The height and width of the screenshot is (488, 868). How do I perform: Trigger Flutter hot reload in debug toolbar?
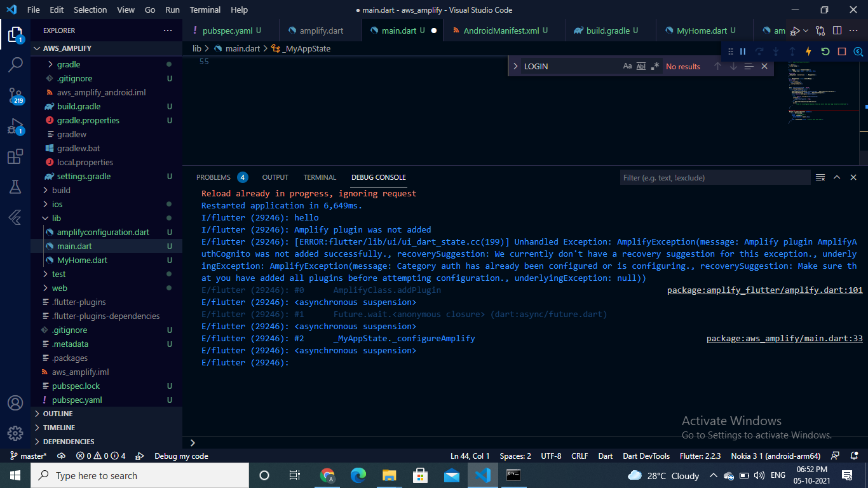tap(808, 51)
